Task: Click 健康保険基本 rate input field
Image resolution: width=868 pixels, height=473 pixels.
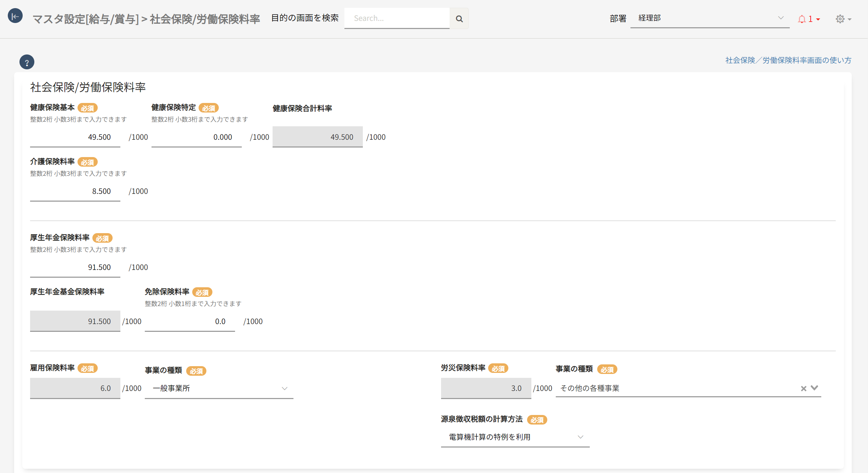Action: pyautogui.click(x=75, y=137)
